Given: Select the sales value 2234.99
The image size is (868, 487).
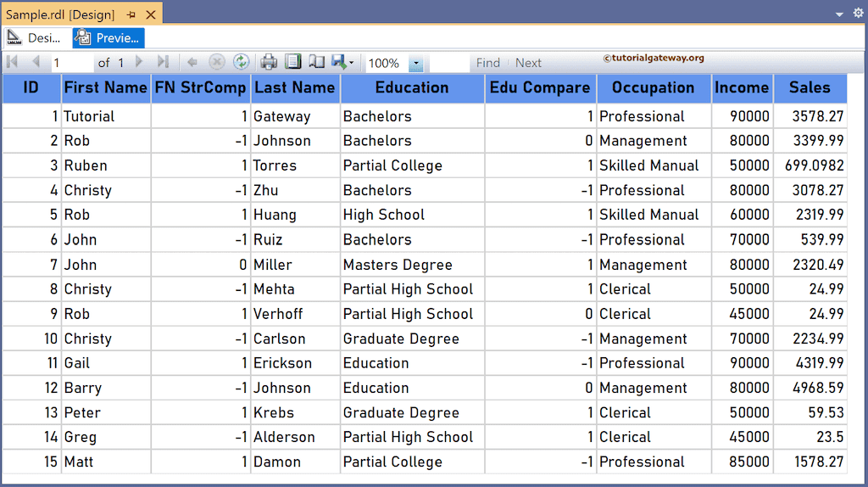Looking at the screenshot, I should (x=810, y=339).
